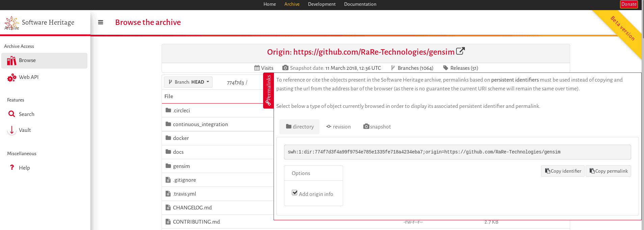Image resolution: width=644 pixels, height=230 pixels.
Task: Expand the Branch: HEAD dropdown
Action: (x=188, y=82)
